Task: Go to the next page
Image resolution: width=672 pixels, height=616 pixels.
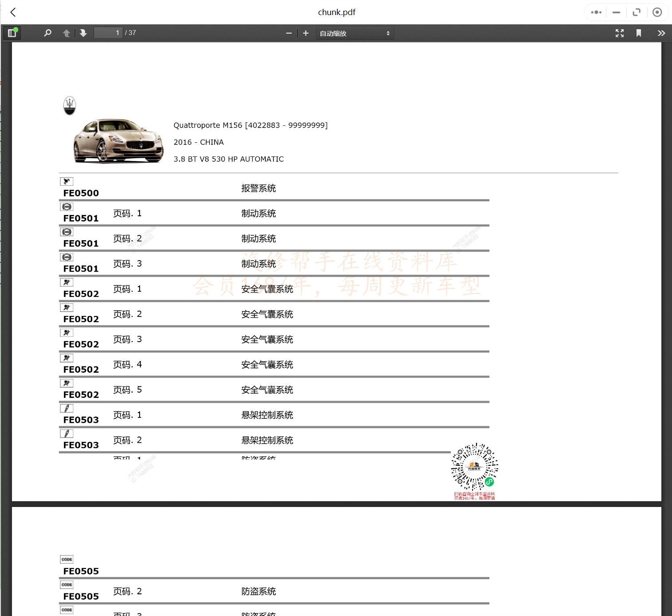Action: (x=83, y=33)
